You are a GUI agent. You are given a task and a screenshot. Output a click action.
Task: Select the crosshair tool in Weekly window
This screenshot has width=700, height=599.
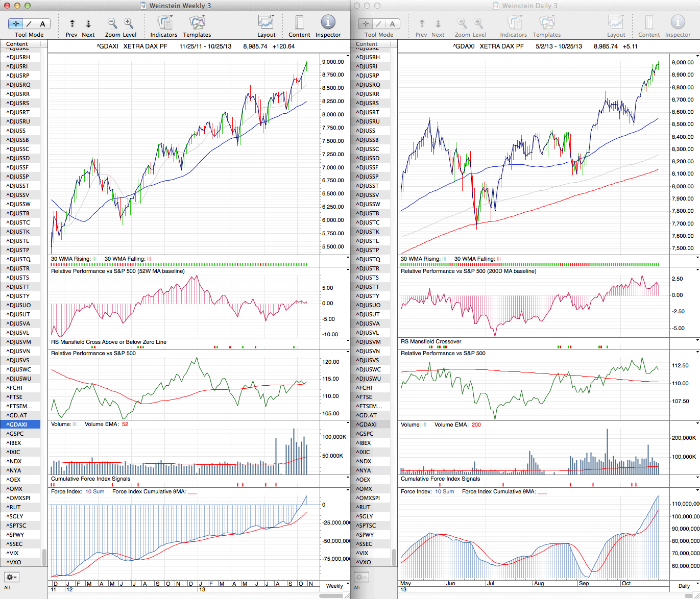(x=16, y=23)
